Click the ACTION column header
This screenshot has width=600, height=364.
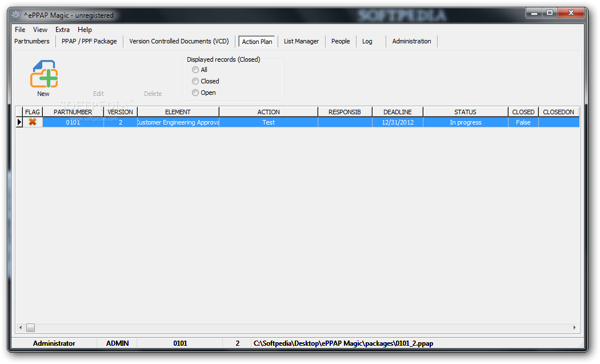tap(268, 112)
